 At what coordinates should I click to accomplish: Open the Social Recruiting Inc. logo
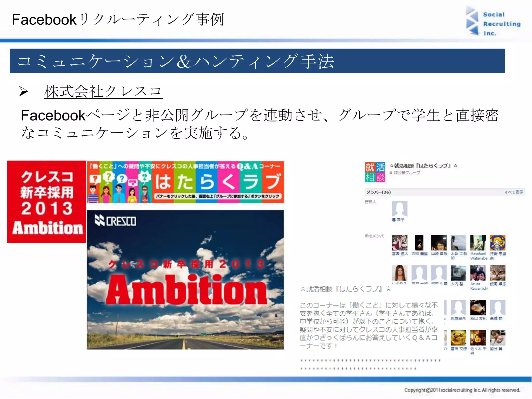(x=493, y=21)
